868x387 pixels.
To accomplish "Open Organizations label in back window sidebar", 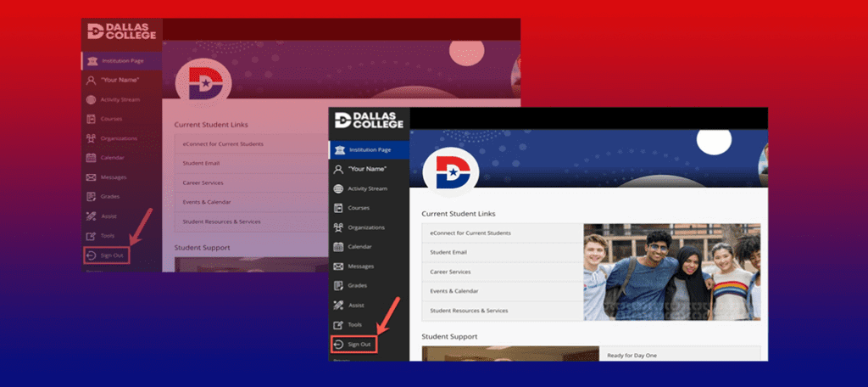I will point(119,138).
